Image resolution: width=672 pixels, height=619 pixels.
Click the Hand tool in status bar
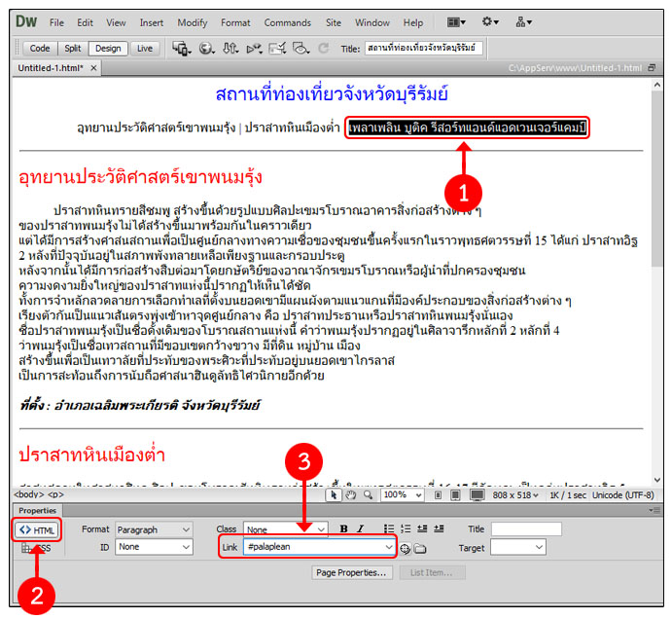(x=351, y=495)
